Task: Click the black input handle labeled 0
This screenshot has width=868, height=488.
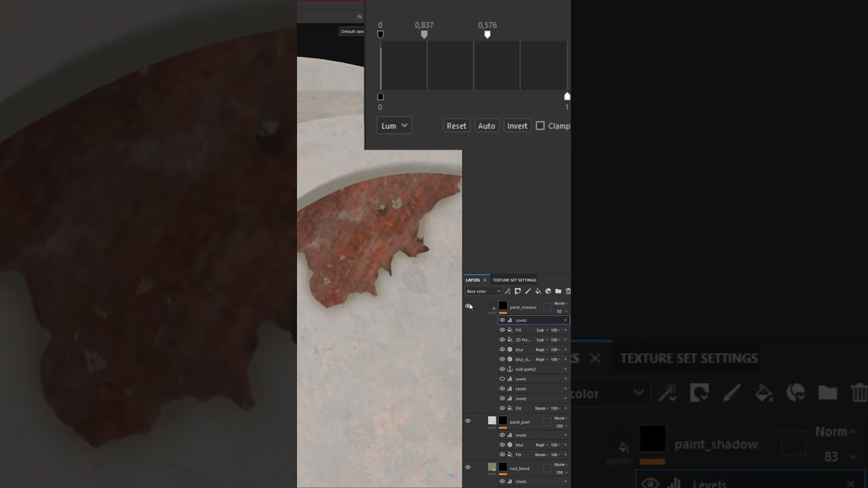Action: coord(380,34)
